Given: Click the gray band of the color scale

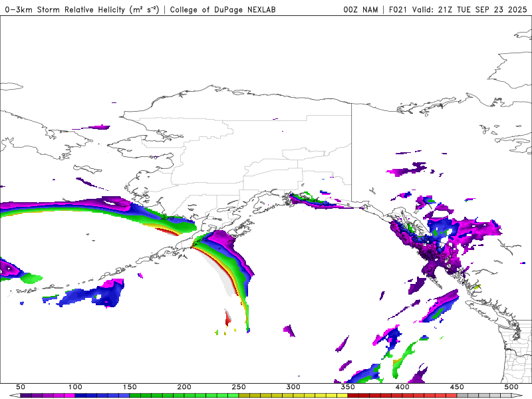Looking at the screenshot, I should point(484,396).
